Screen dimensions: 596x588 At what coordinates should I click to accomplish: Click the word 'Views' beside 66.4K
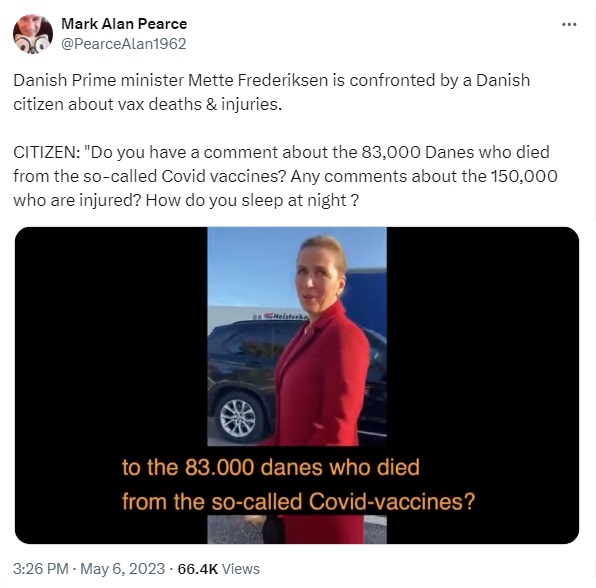[x=241, y=569]
